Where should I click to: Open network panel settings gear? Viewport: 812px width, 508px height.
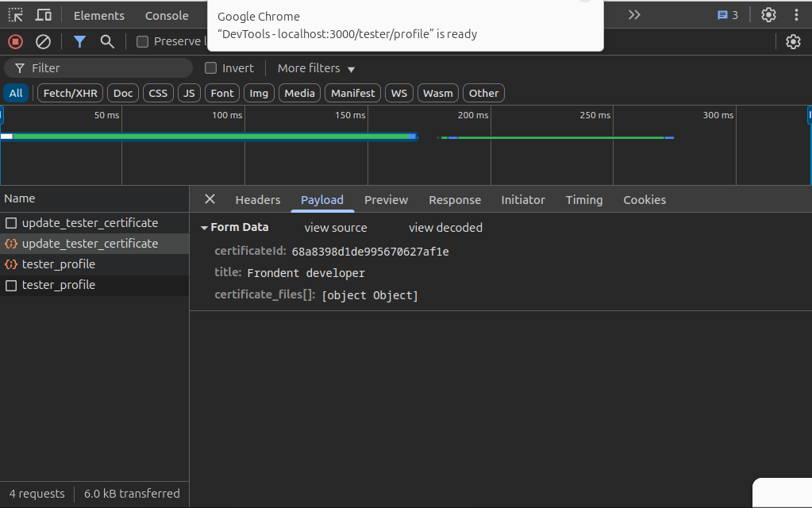click(x=793, y=41)
